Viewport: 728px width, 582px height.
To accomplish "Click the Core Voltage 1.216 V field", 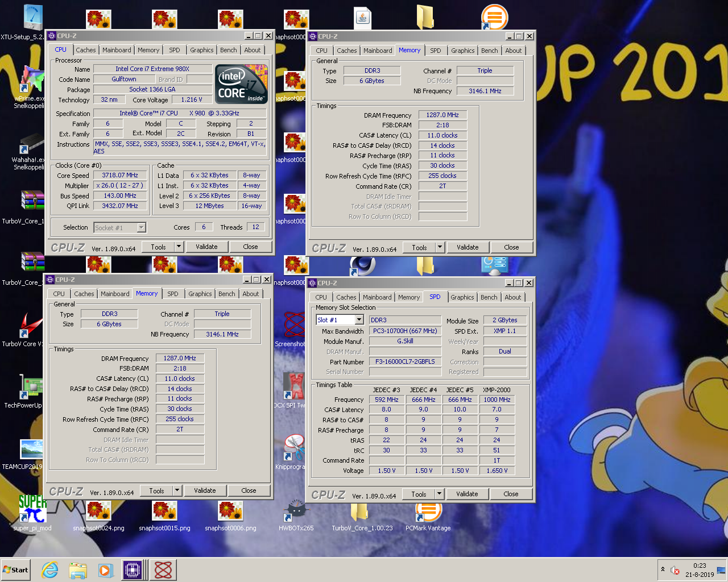I will click(191, 99).
